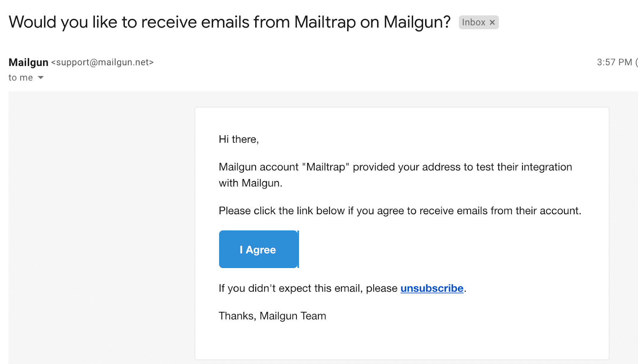The image size is (638, 364).
Task: Click the email subject line heading
Action: pyautogui.click(x=229, y=22)
